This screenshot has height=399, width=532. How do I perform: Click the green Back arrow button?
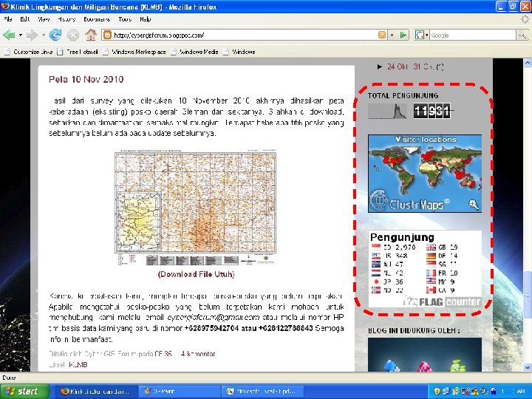9,35
